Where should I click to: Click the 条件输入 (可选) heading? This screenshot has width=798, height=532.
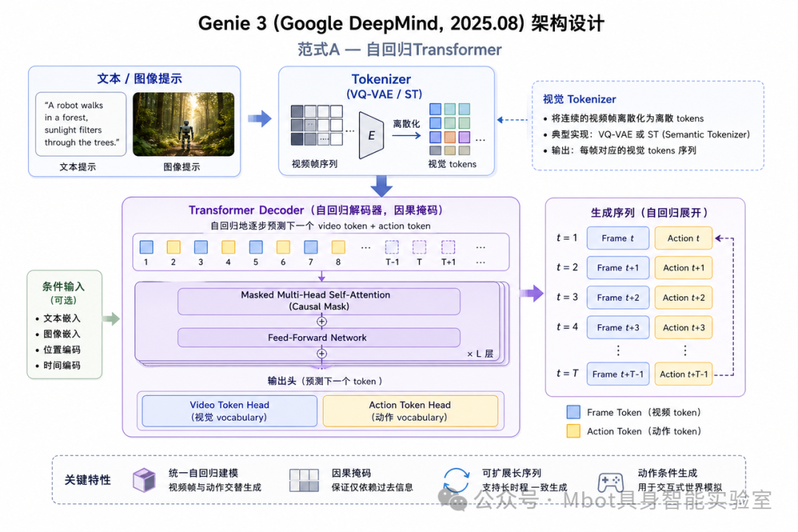tap(64, 293)
